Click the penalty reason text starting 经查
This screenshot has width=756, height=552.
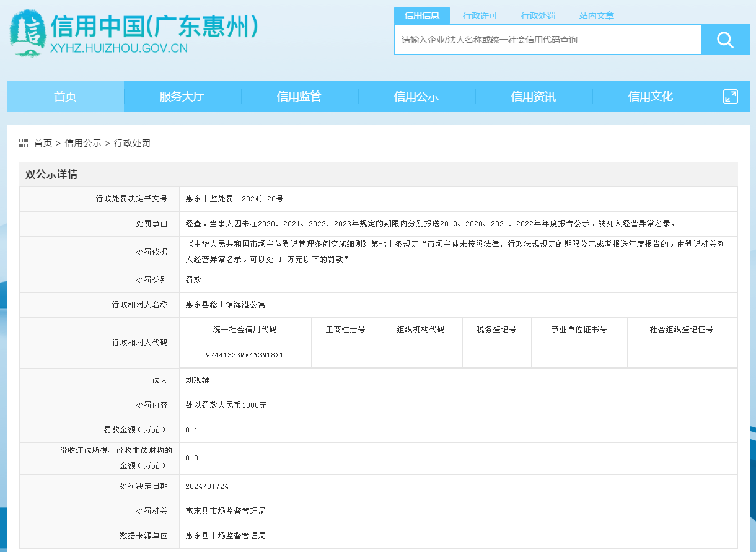coord(431,224)
